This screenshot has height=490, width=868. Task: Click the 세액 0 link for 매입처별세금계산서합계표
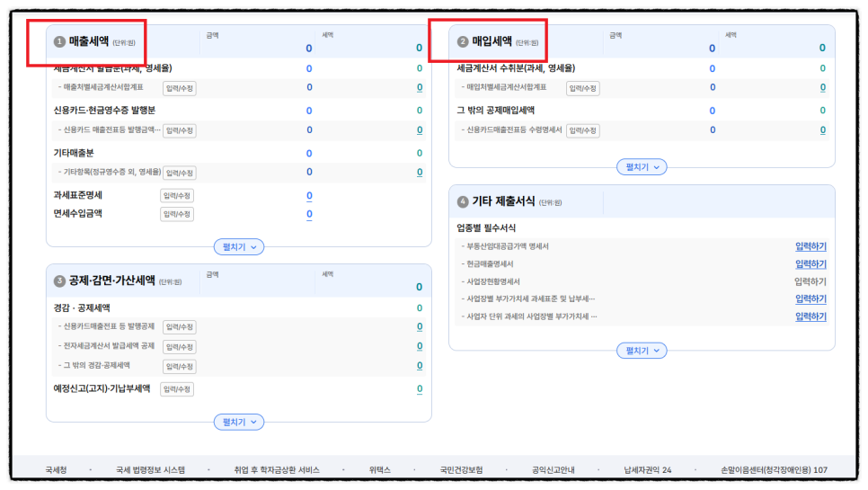822,87
